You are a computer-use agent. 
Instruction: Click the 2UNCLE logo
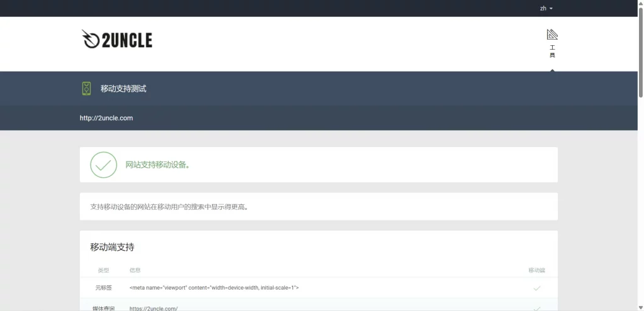coord(117,40)
